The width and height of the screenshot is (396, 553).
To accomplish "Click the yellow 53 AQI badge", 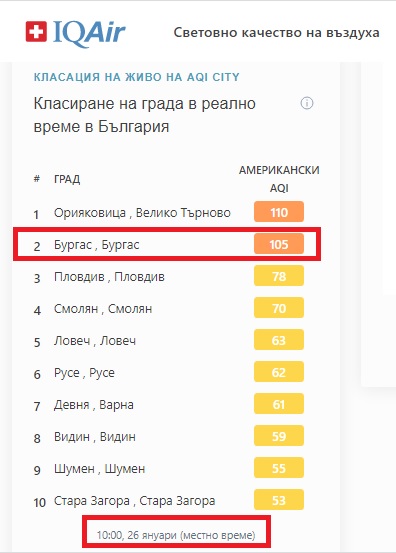I will tap(279, 500).
